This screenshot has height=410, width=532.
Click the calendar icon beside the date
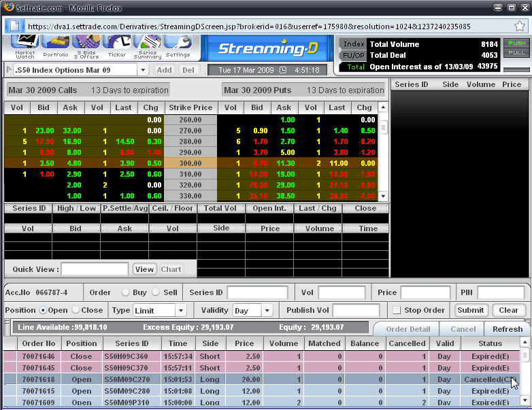coord(283,70)
